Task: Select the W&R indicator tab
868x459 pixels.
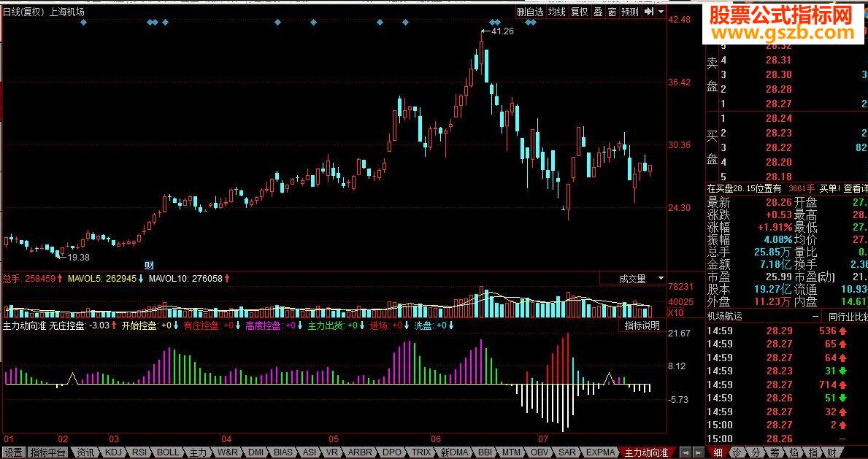Action: [x=228, y=452]
